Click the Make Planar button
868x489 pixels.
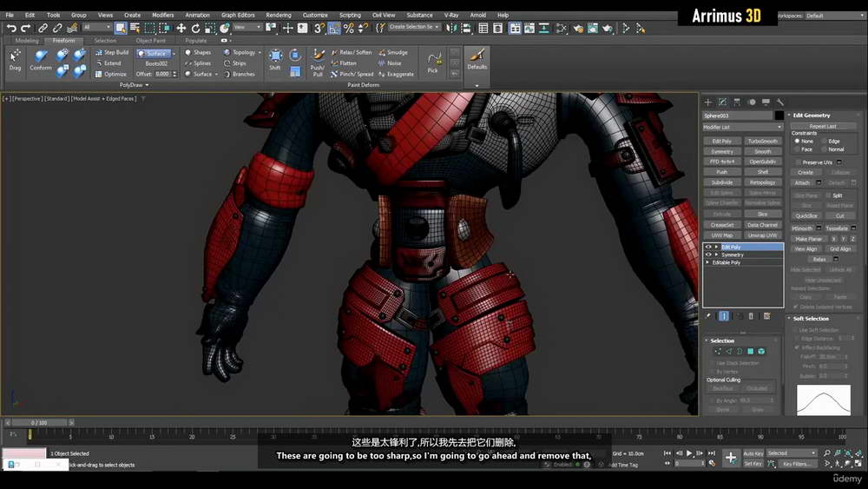pos(809,239)
